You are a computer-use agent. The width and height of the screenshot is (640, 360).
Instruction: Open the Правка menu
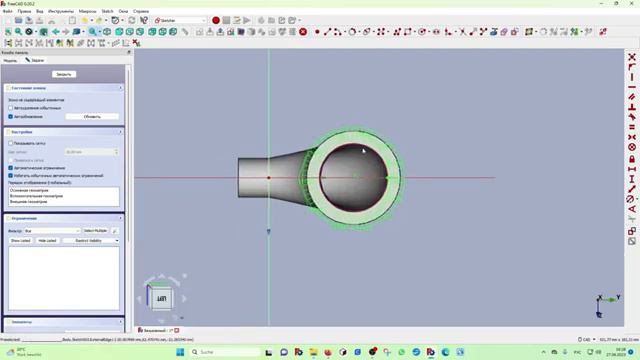pyautogui.click(x=24, y=11)
